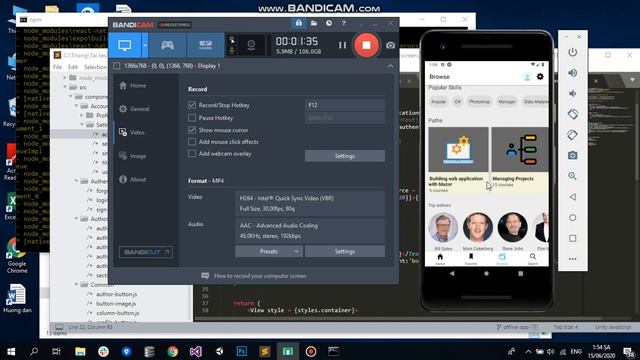Open Windows Start menu

tap(11, 351)
